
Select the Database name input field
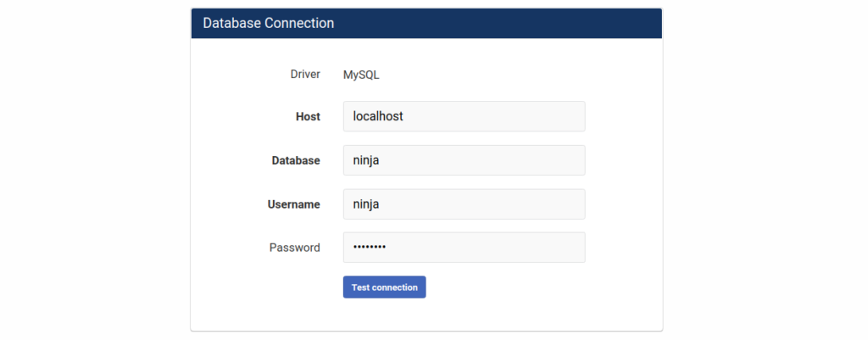point(464,160)
